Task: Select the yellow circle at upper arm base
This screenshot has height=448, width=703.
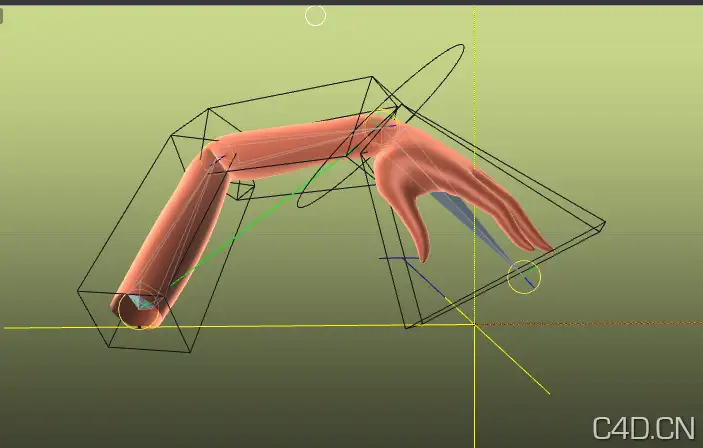Action: pyautogui.click(x=139, y=309)
